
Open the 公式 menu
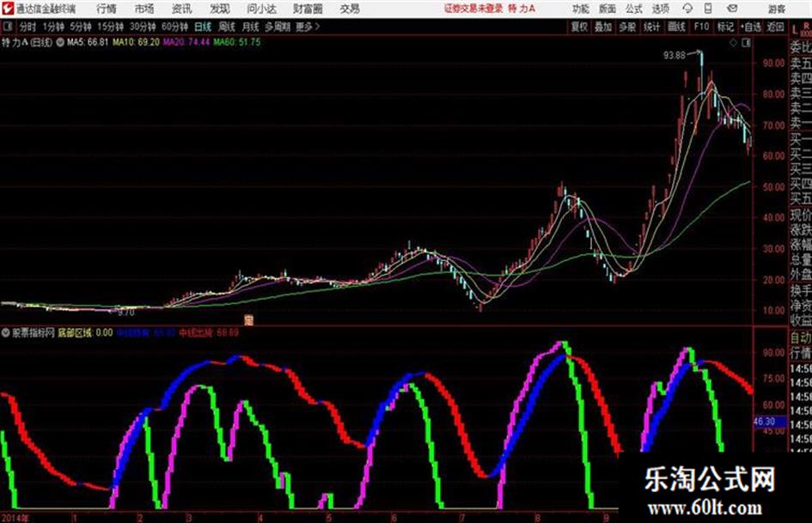pyautogui.click(x=634, y=9)
